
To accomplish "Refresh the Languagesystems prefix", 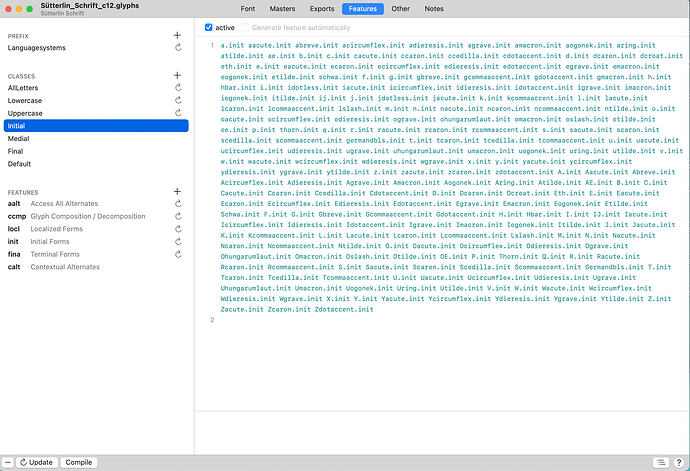I will pyautogui.click(x=178, y=48).
